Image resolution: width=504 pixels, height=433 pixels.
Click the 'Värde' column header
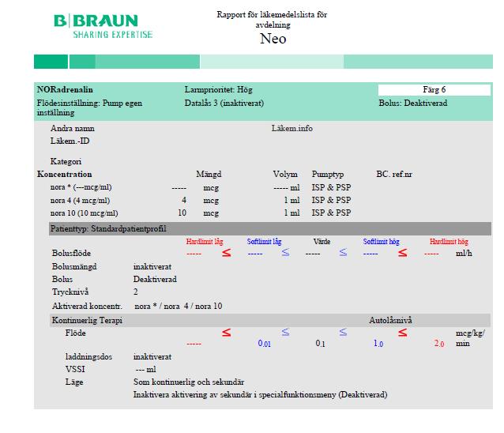[x=322, y=242]
